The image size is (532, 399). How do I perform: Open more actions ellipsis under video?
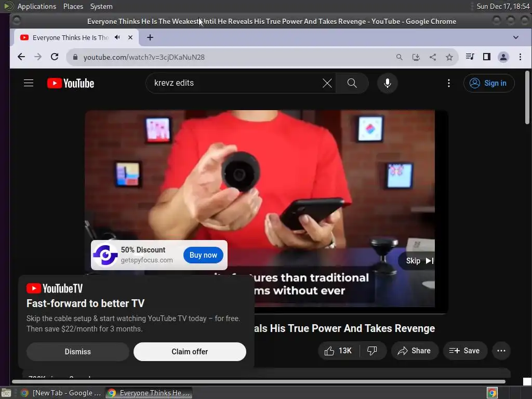(501, 351)
